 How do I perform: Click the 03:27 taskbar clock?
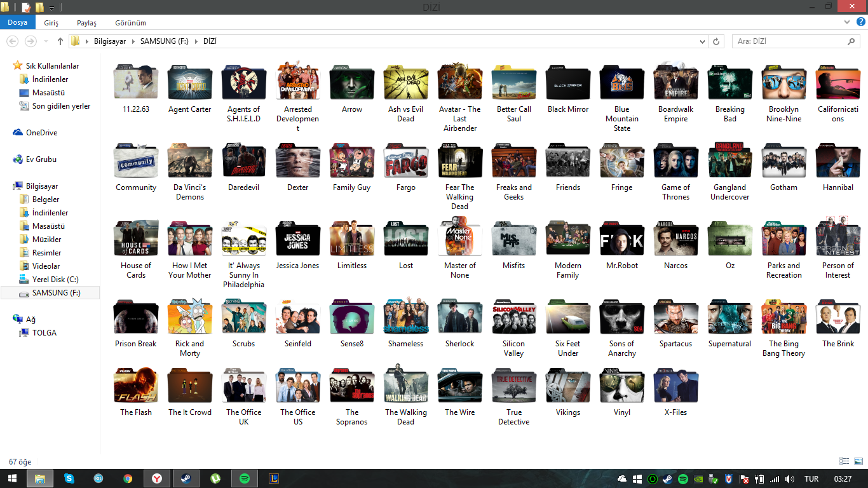pos(843,479)
